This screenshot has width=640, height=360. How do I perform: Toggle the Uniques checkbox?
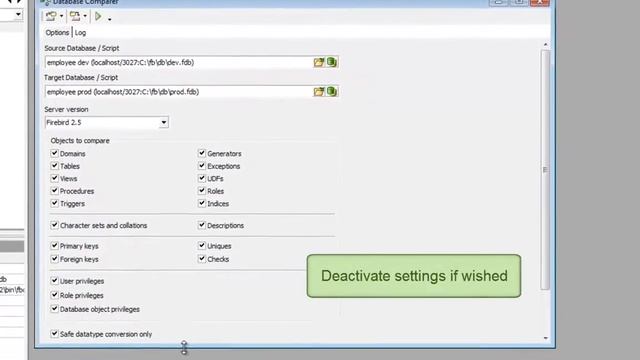click(x=202, y=246)
